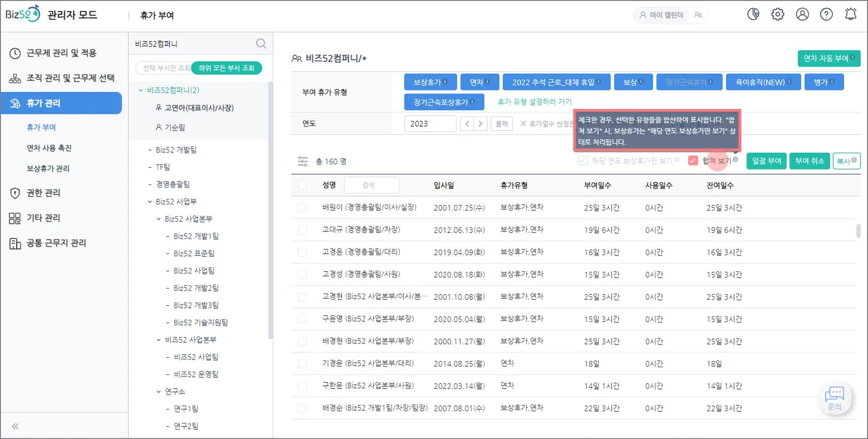
Task: Click the department tree scrollbar
Action: pos(270,211)
